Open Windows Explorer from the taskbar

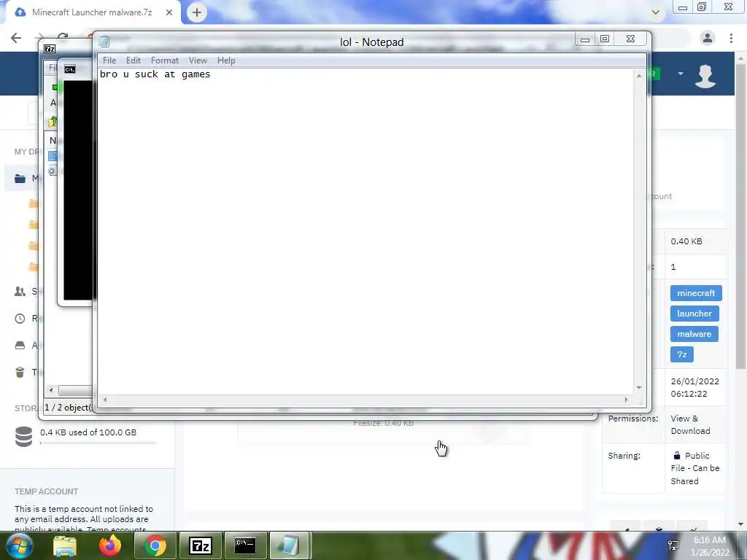click(x=65, y=545)
